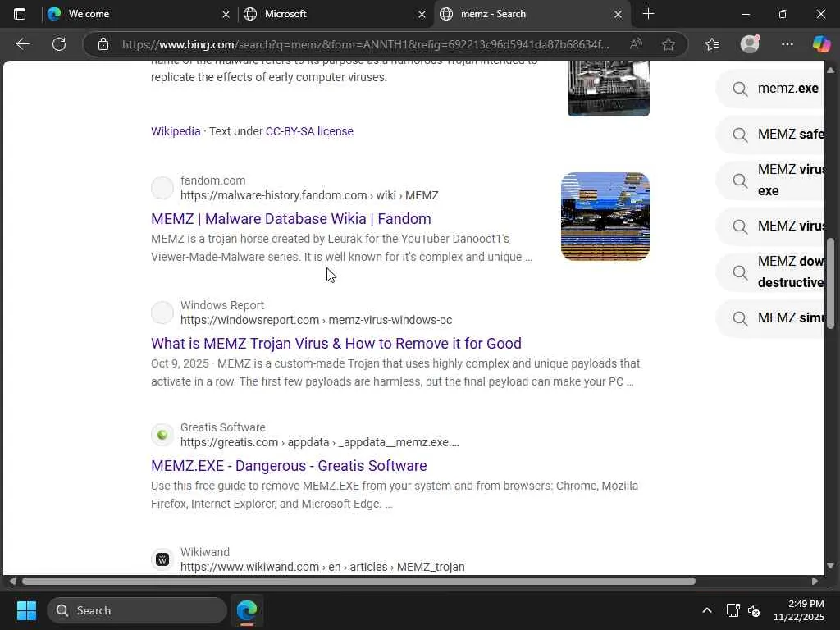
Task: Search related query MEMZ virus exe
Action: click(770, 180)
